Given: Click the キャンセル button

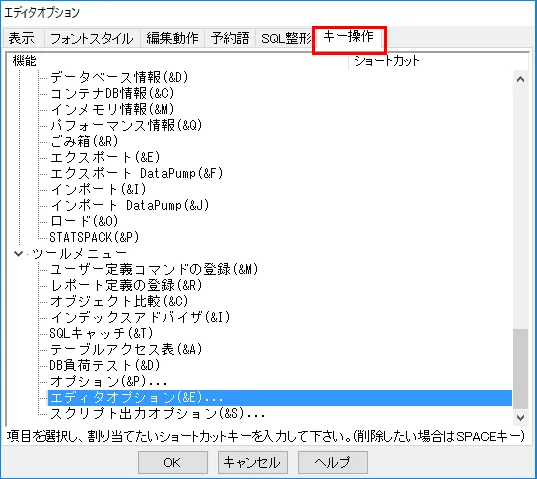Looking at the screenshot, I should tap(252, 463).
